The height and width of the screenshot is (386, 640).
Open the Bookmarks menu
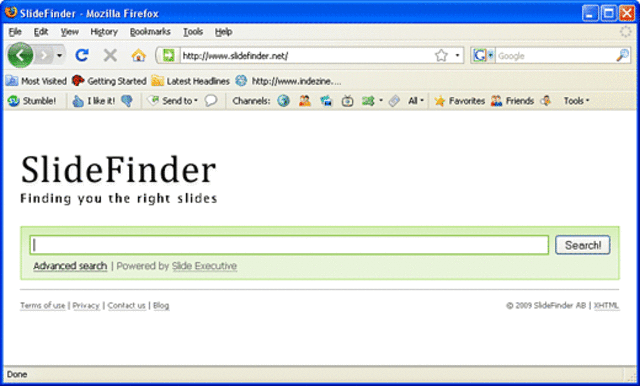coord(150,31)
